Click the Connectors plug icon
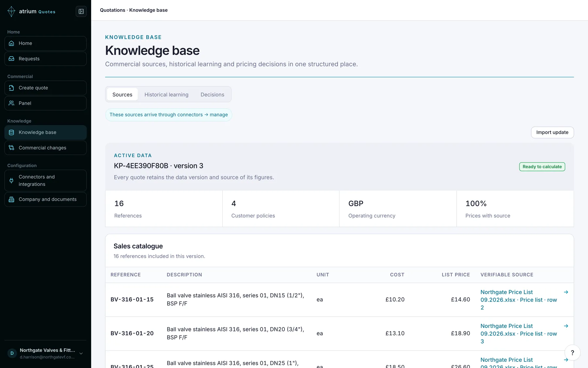The height and width of the screenshot is (368, 588). click(x=11, y=181)
